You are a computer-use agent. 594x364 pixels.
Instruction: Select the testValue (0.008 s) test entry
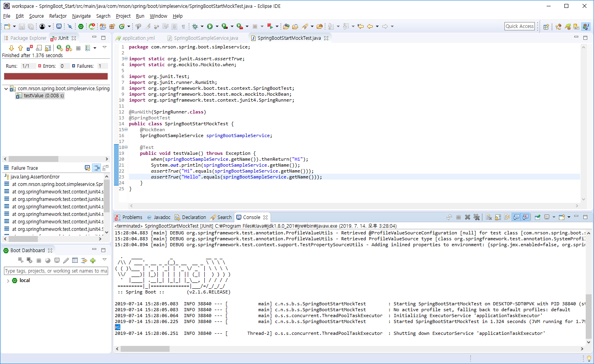(40, 96)
